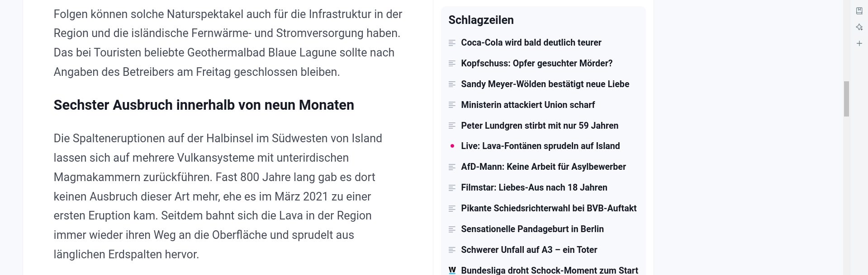Click the article icon beside Peter Lundgren headline
Screen dimensions: 868x275
click(x=452, y=126)
